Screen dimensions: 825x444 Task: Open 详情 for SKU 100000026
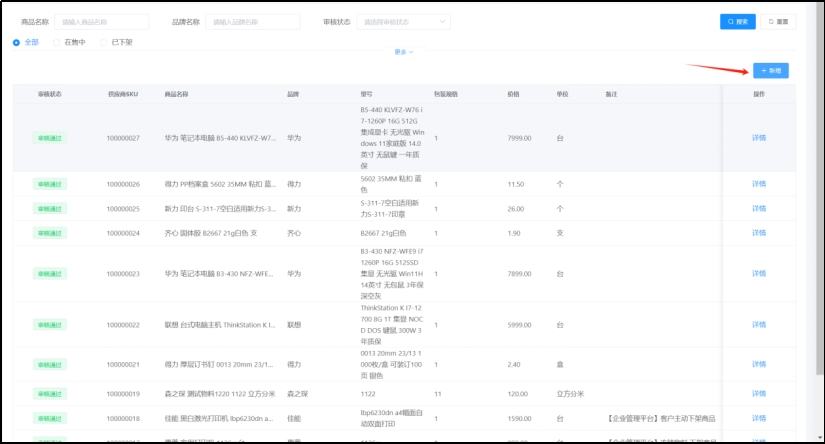(758, 184)
